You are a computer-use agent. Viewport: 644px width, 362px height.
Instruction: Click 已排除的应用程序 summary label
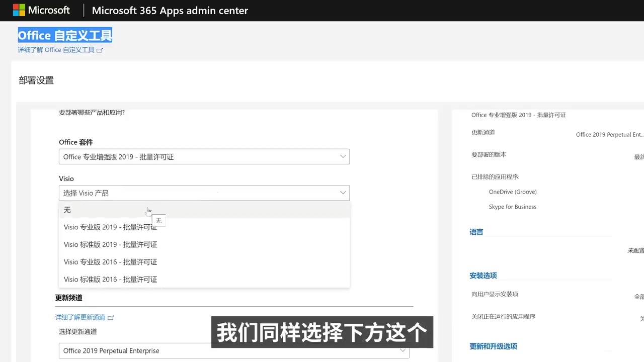click(x=495, y=177)
